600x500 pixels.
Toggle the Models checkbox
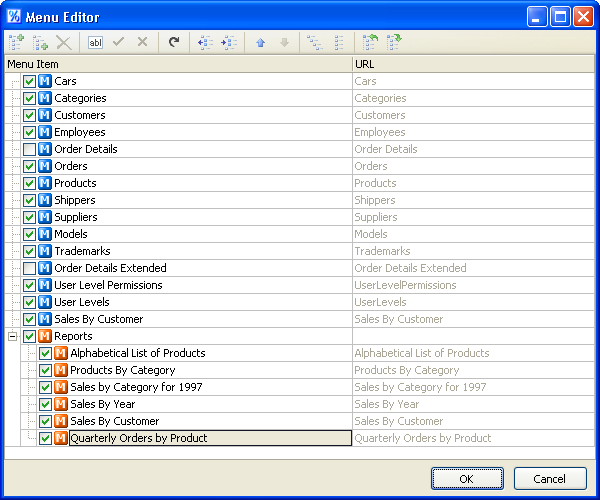tap(29, 234)
